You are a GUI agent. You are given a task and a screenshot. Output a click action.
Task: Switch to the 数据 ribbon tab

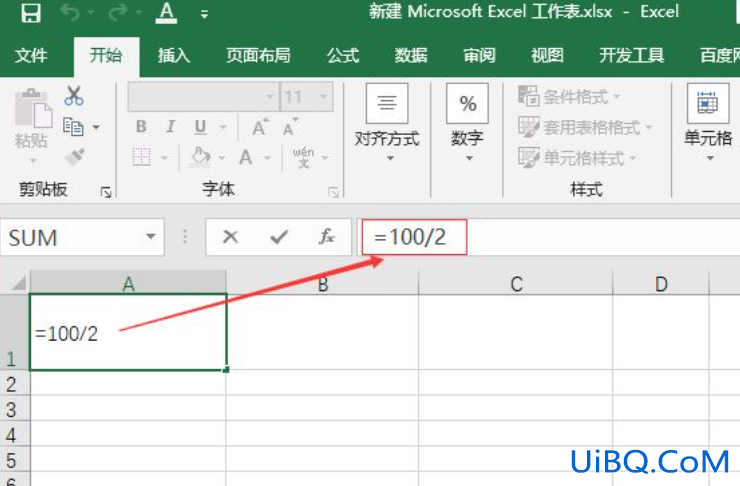point(411,56)
